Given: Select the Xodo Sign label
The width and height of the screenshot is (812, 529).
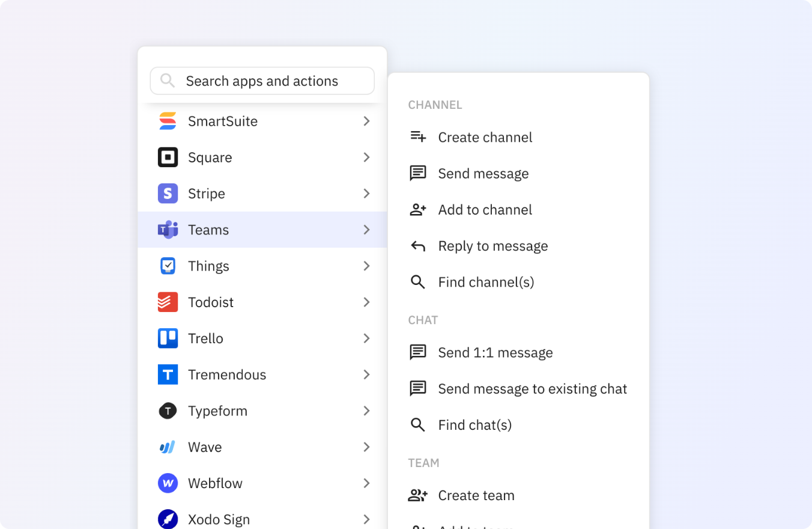Looking at the screenshot, I should (219, 519).
